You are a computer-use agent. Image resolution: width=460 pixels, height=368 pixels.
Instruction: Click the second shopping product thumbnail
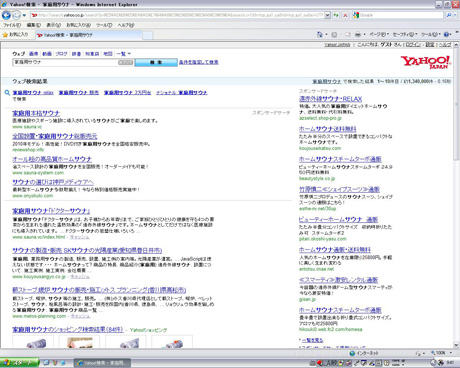pos(79,342)
